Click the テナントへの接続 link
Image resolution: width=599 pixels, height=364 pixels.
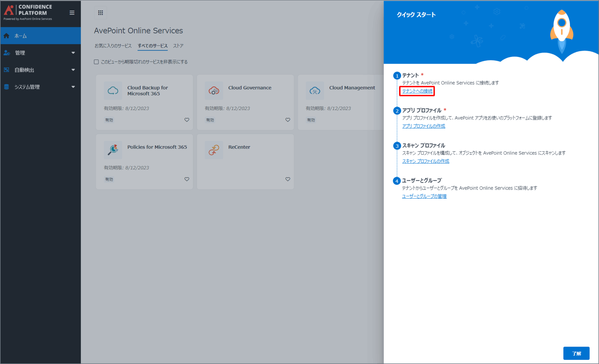point(417,91)
